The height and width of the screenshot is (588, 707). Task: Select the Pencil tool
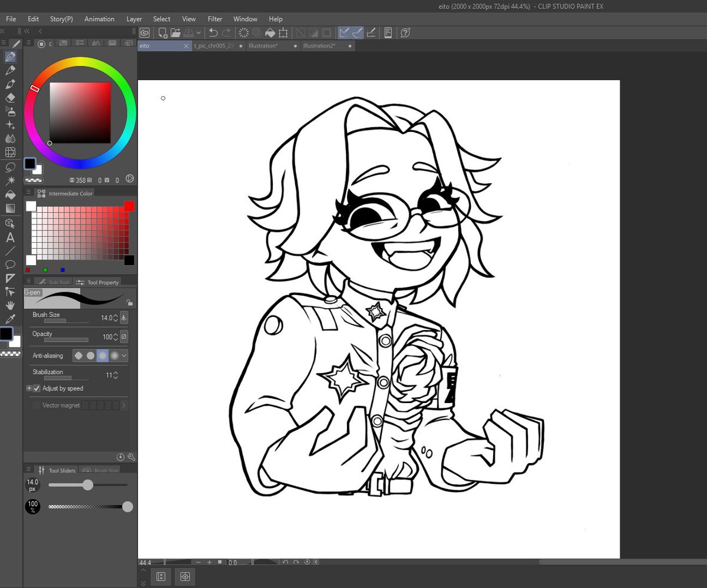click(x=10, y=71)
